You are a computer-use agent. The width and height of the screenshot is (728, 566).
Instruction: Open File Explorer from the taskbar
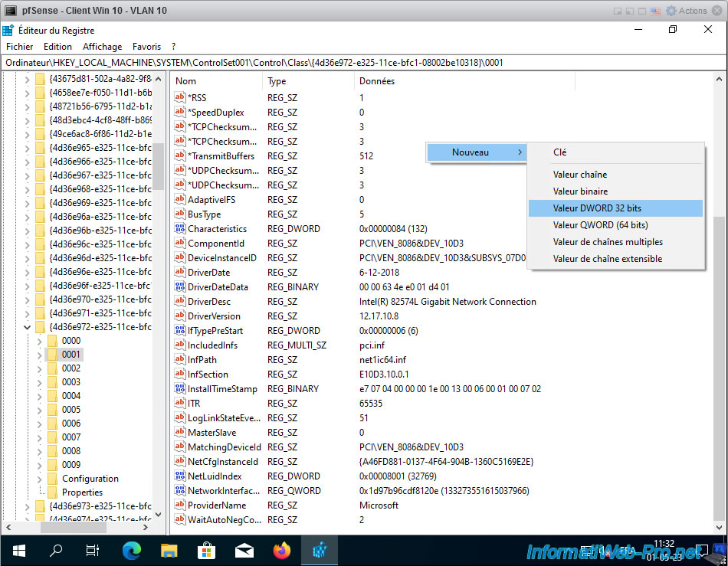[169, 551]
